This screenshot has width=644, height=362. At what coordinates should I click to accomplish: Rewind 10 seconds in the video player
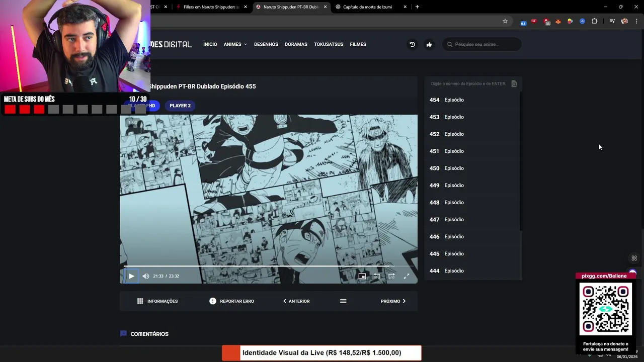click(377, 276)
